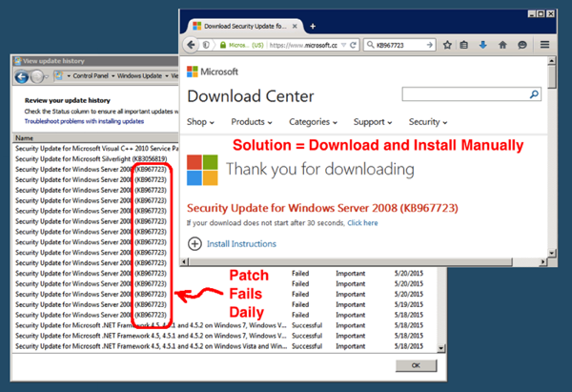Open the Security dropdown menu
The width and height of the screenshot is (572, 392).
427,122
